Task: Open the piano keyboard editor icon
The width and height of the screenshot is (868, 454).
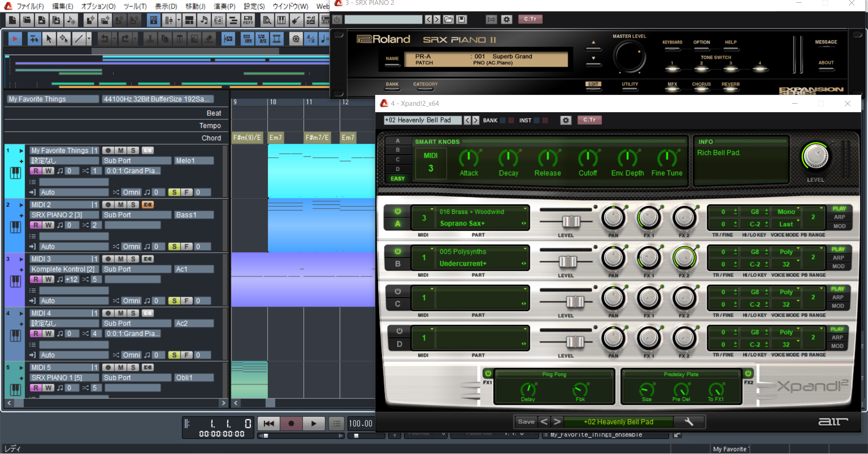Action: 281,20
